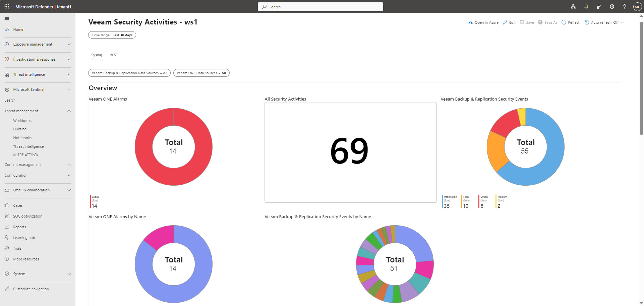Open the notifications bell
Screen dimensions: 644x306
pyautogui.click(x=586, y=7)
